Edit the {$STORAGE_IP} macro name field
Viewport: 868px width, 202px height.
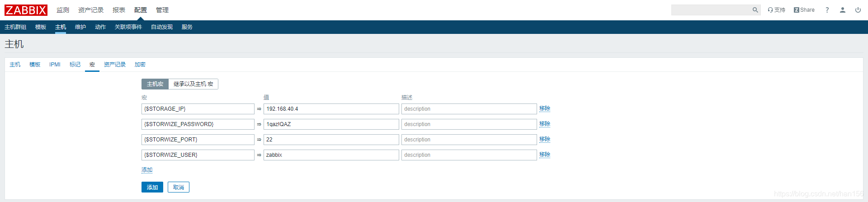pyautogui.click(x=198, y=109)
